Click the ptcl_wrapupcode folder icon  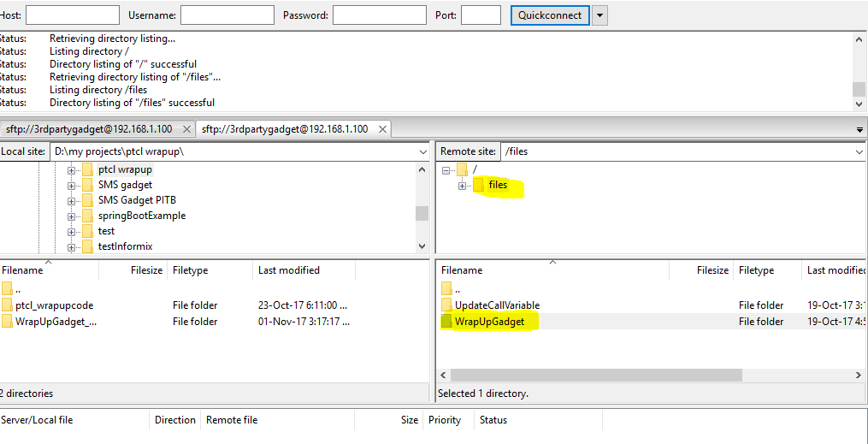(x=8, y=305)
